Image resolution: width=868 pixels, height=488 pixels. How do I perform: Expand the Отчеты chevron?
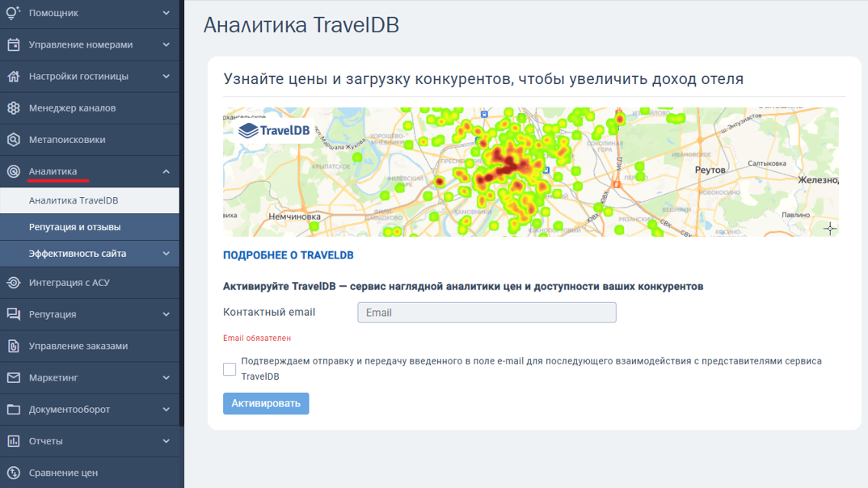166,441
